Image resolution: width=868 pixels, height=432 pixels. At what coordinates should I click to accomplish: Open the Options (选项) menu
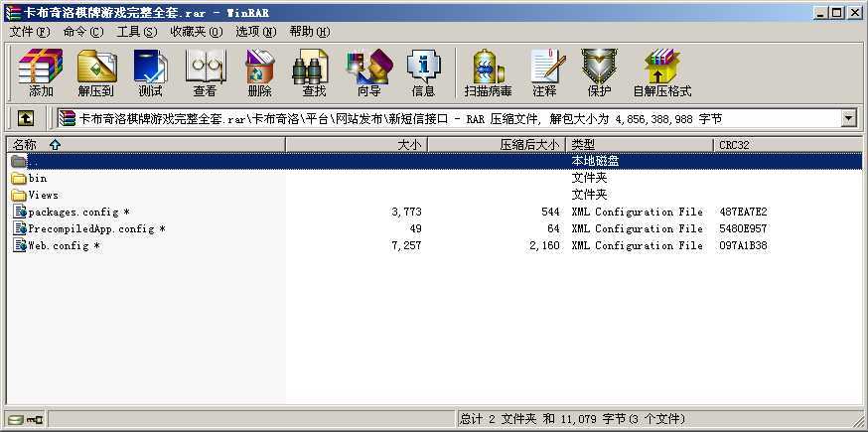[256, 32]
